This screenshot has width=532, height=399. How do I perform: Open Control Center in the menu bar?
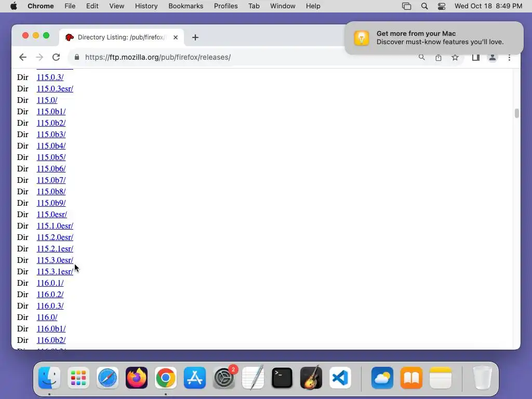point(442,6)
